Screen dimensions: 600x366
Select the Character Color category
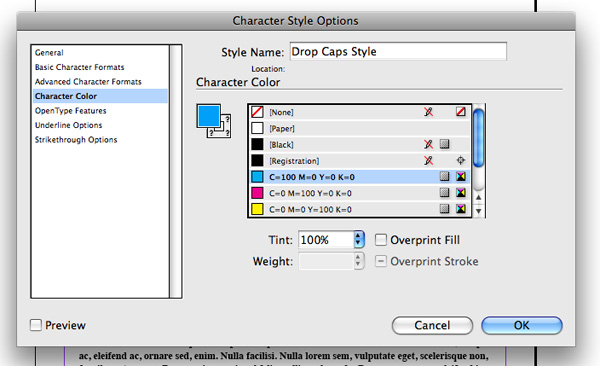click(100, 96)
